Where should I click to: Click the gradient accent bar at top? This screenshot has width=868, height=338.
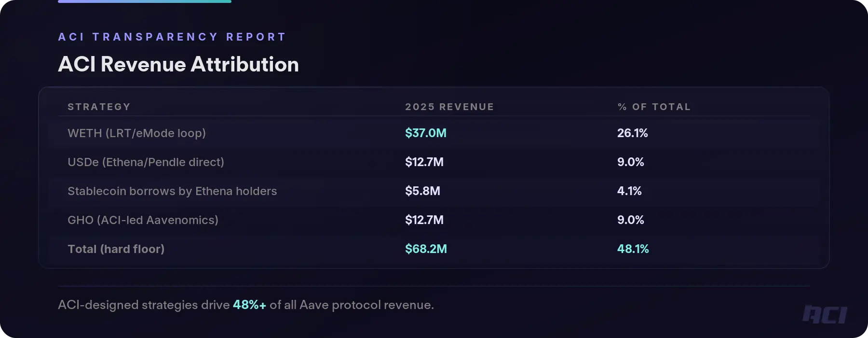pos(145,1)
